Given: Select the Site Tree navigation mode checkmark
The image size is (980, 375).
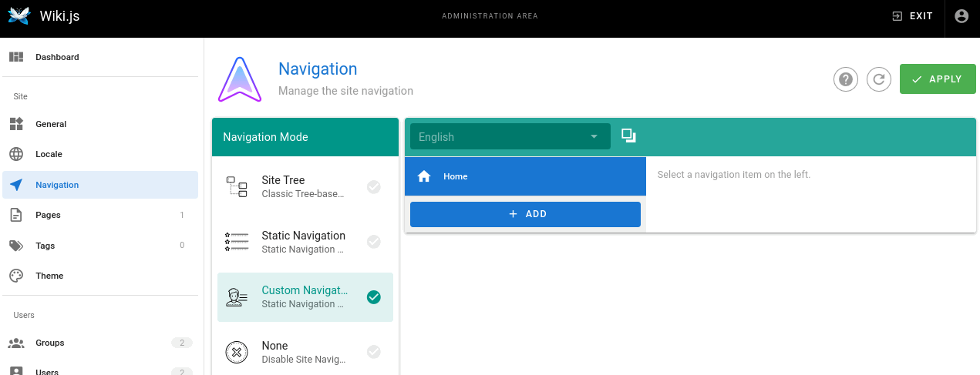Looking at the screenshot, I should [374, 186].
